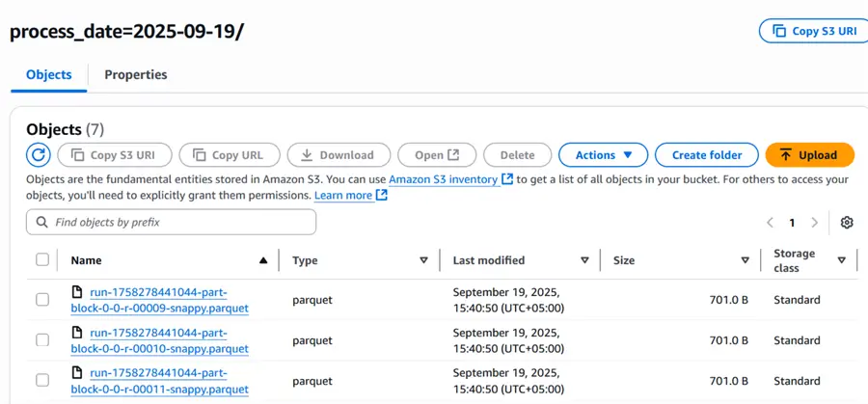Sort by Name column arrow

(263, 260)
